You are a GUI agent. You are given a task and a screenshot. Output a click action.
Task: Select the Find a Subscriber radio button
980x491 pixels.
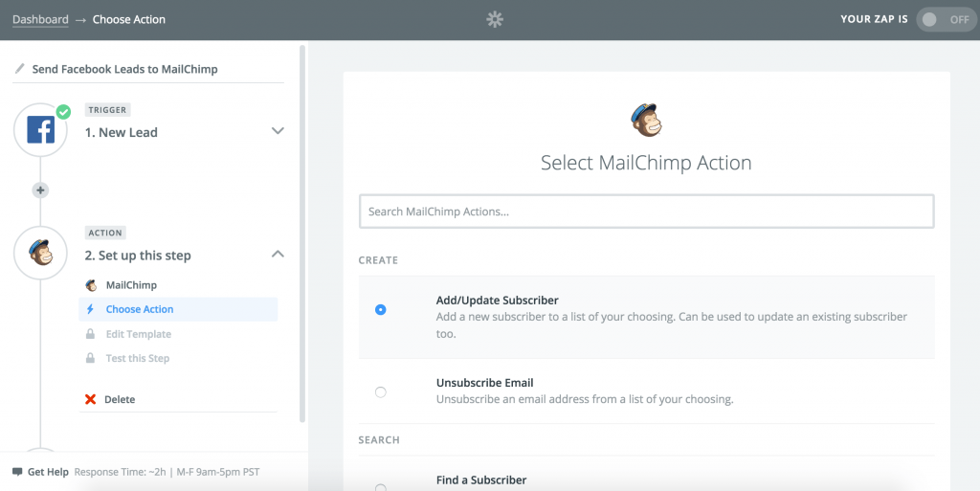(380, 487)
